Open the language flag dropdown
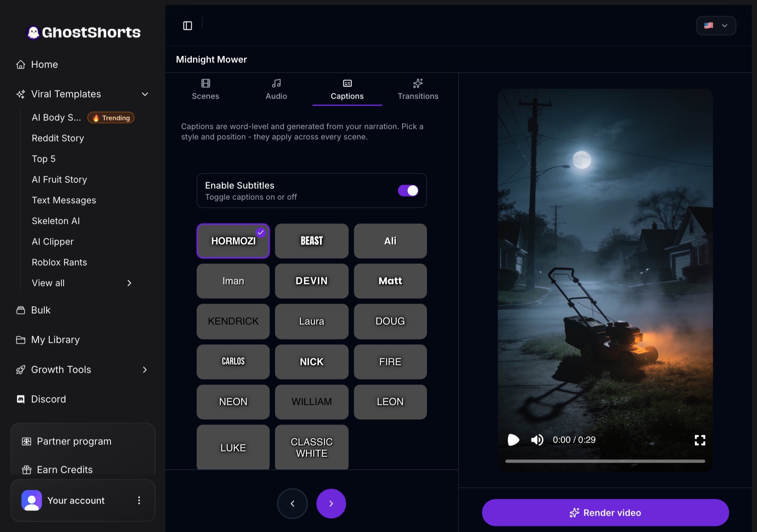Viewport: 757px width, 532px height. click(716, 25)
